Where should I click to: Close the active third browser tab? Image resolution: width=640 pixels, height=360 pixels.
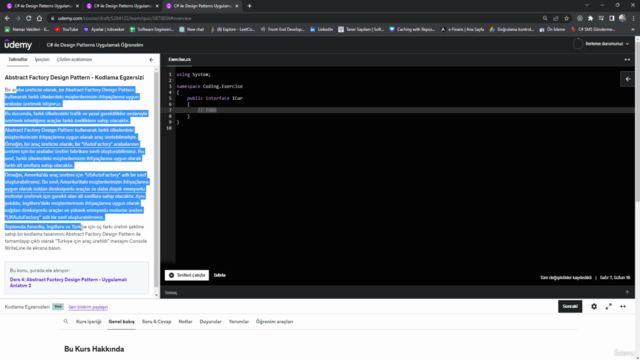237,6
